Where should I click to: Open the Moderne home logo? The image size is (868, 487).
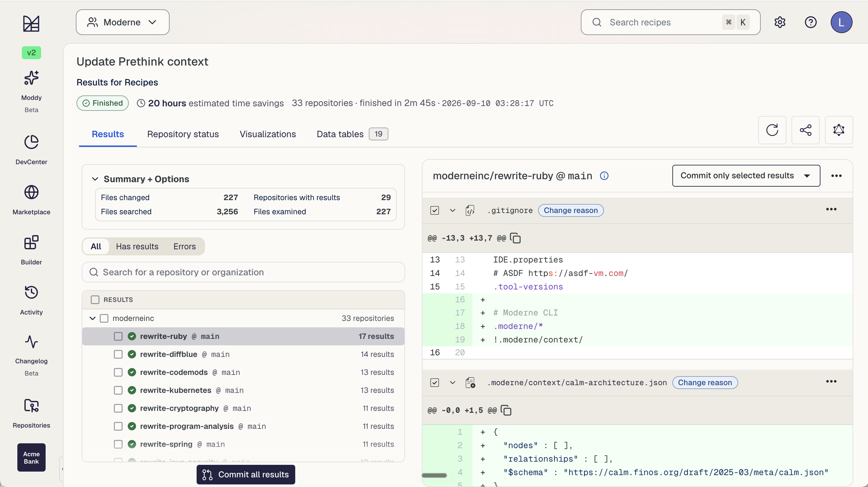(31, 23)
